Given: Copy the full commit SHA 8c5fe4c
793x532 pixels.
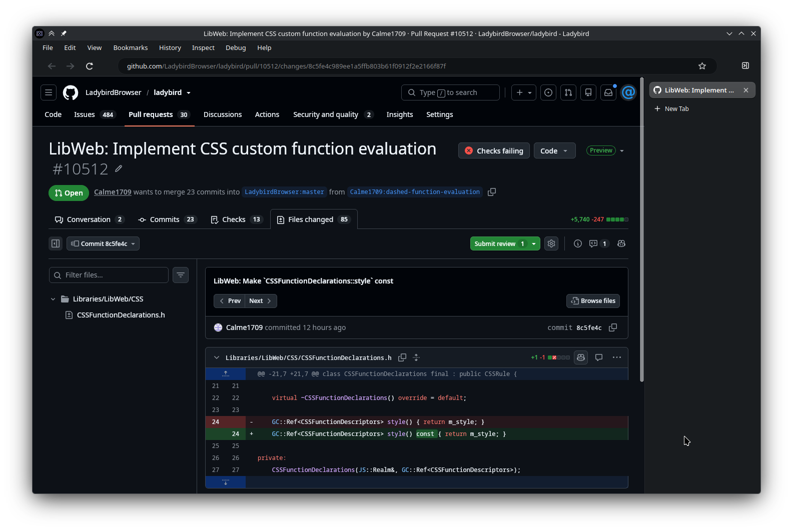Looking at the screenshot, I should point(613,327).
